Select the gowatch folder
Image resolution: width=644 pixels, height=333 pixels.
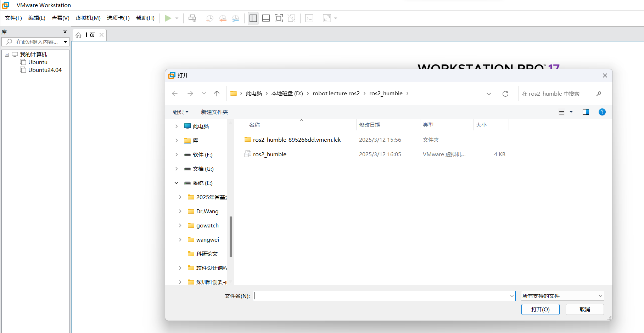[x=207, y=226]
